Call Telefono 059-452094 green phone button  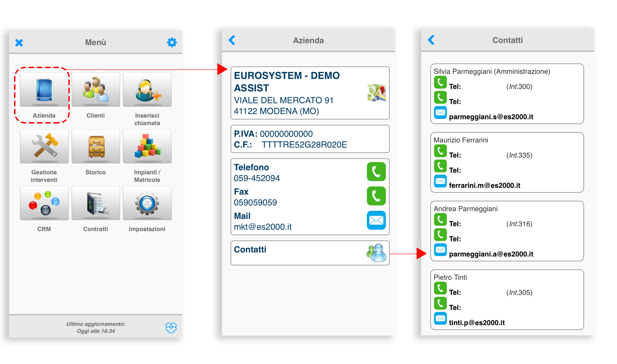[x=376, y=171]
